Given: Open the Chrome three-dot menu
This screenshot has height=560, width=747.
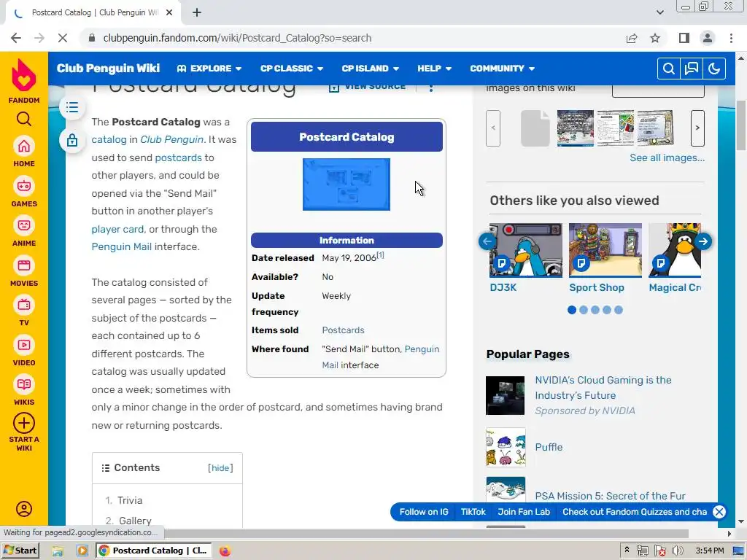Looking at the screenshot, I should [731, 38].
